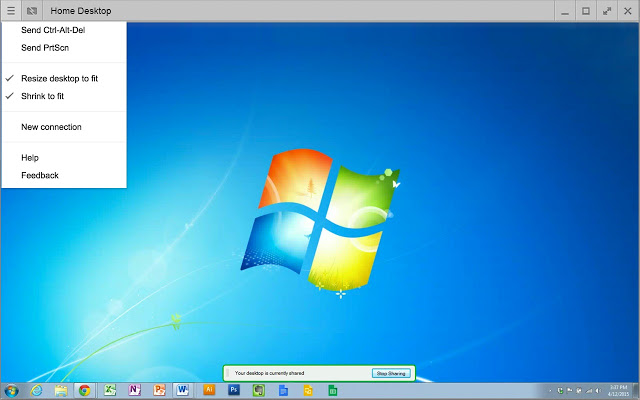The width and height of the screenshot is (640, 400).
Task: Open the Windows Start orb
Action: [11, 391]
